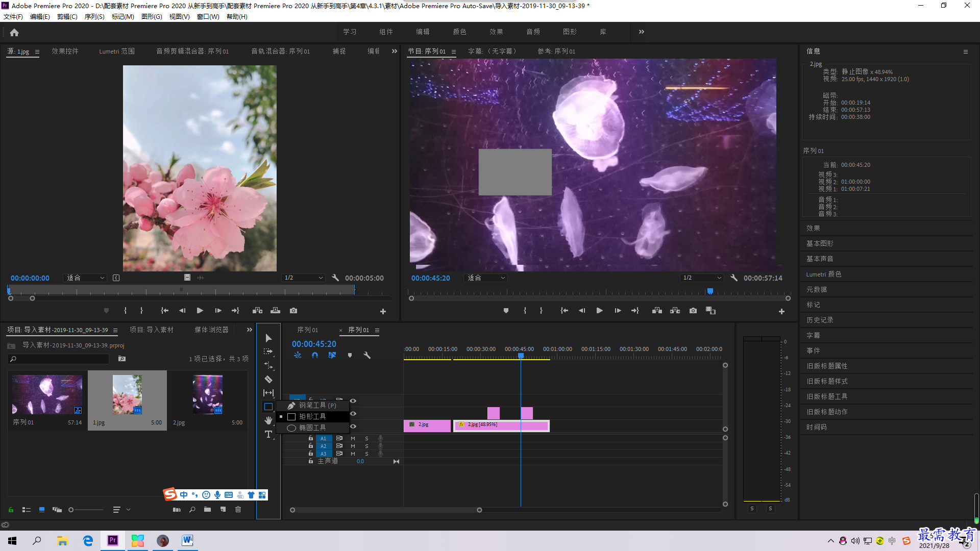Screen dimensions: 980x551
Task: Click Extract button in program monitor
Action: [675, 311]
